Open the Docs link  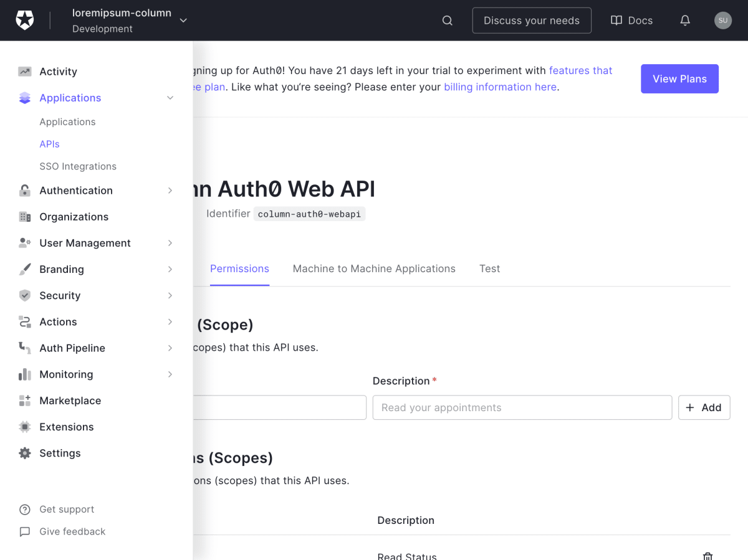pos(631,21)
